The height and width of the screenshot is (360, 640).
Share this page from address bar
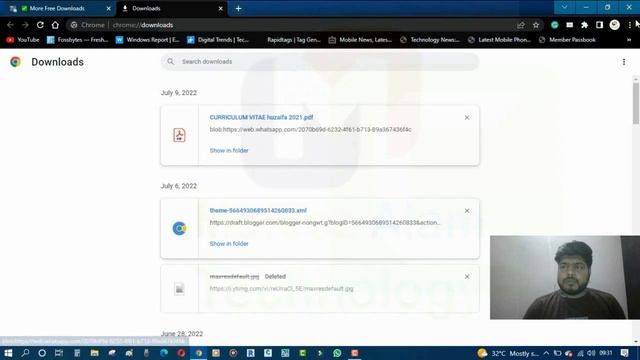point(521,25)
